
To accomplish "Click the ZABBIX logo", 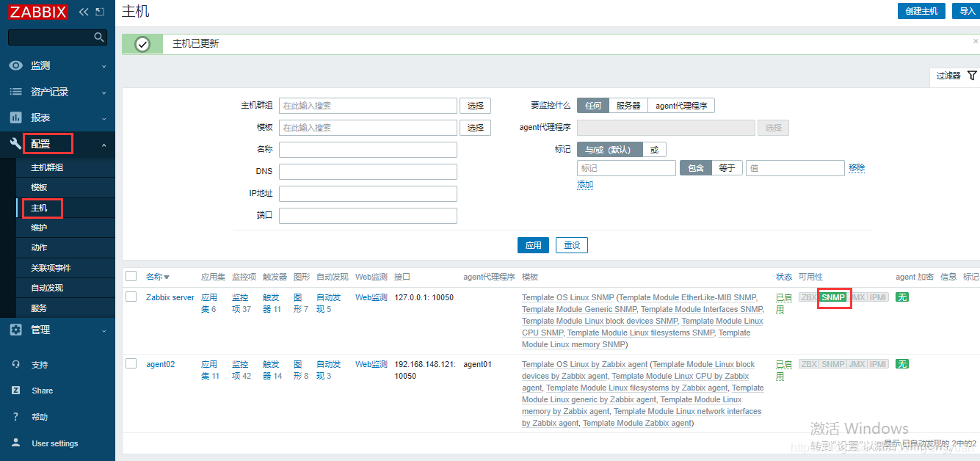I will pyautogui.click(x=38, y=12).
